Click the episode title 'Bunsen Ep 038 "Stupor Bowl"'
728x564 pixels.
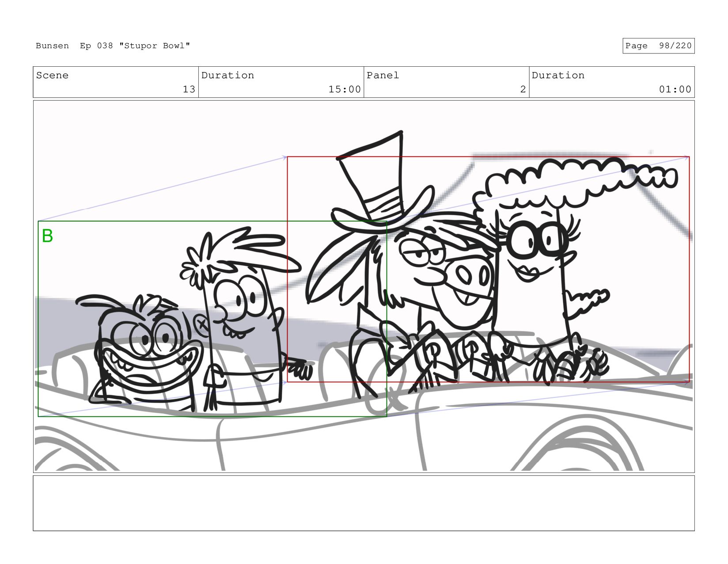(113, 46)
